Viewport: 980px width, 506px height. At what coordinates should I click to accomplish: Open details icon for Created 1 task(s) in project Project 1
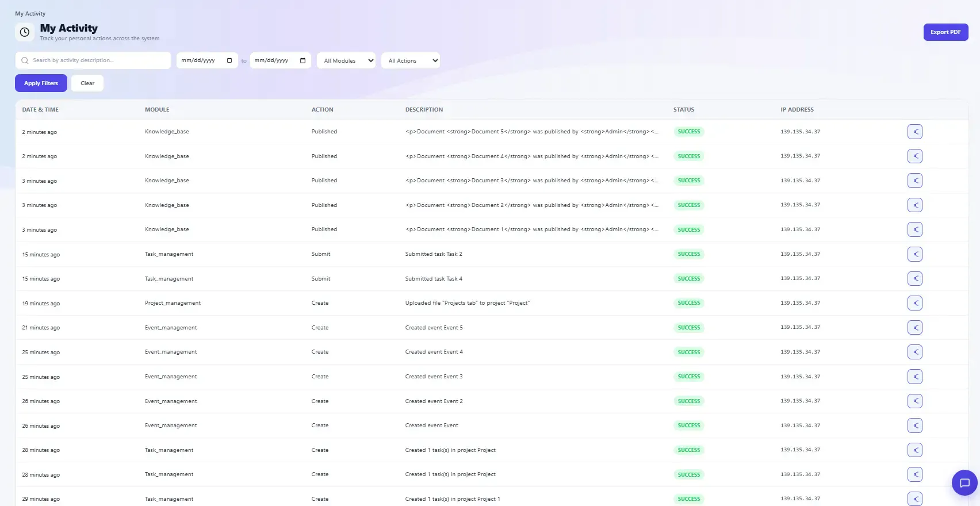(915, 499)
